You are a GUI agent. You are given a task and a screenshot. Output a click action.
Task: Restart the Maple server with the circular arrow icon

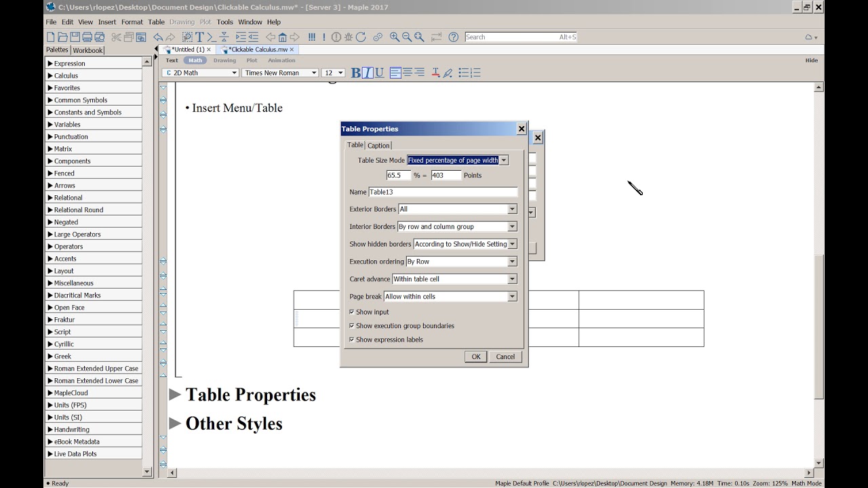tap(361, 37)
